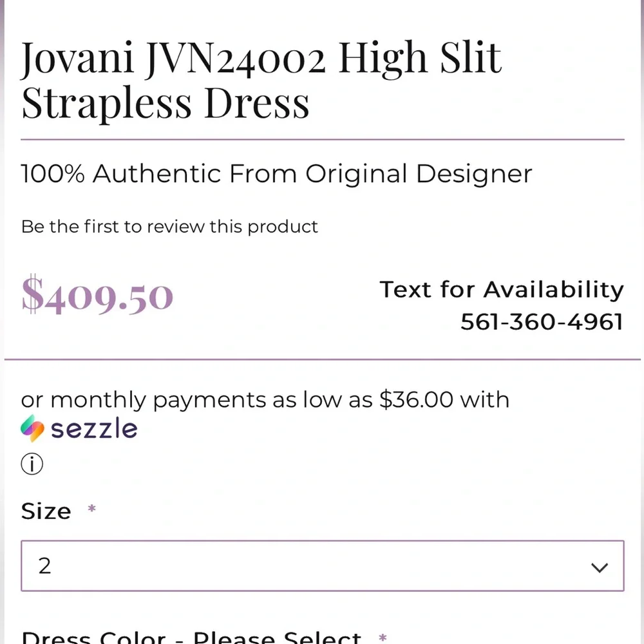Click Text for Availability label

(x=502, y=290)
